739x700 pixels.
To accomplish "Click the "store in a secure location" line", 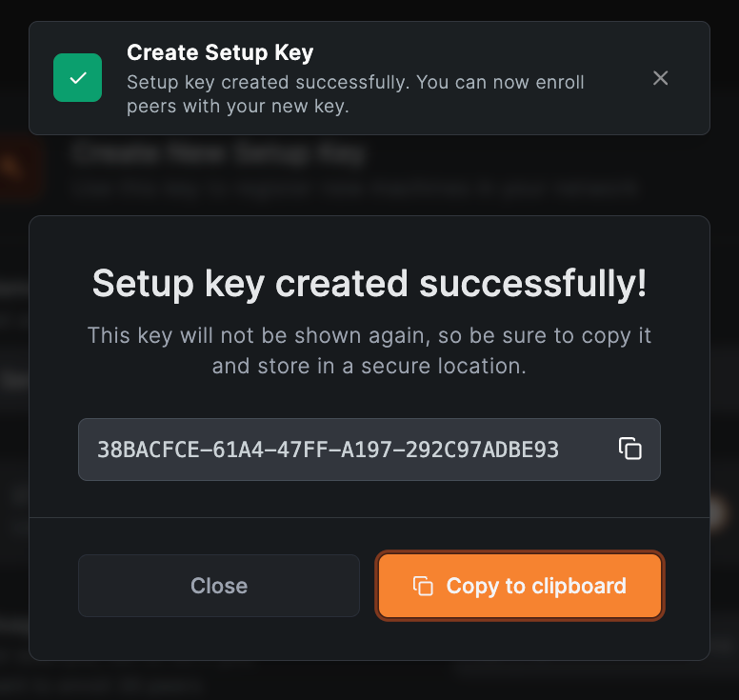I will click(x=369, y=366).
